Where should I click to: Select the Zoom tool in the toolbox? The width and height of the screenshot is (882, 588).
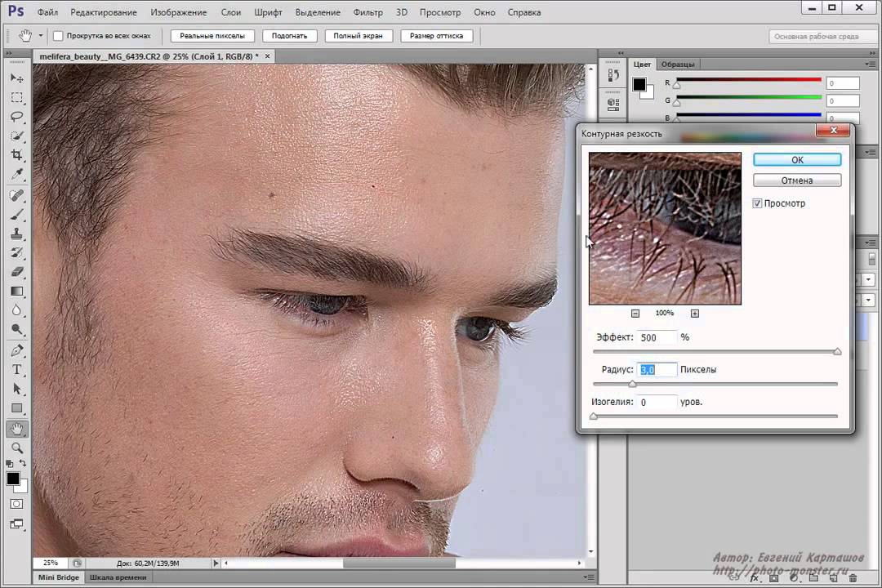(x=17, y=448)
